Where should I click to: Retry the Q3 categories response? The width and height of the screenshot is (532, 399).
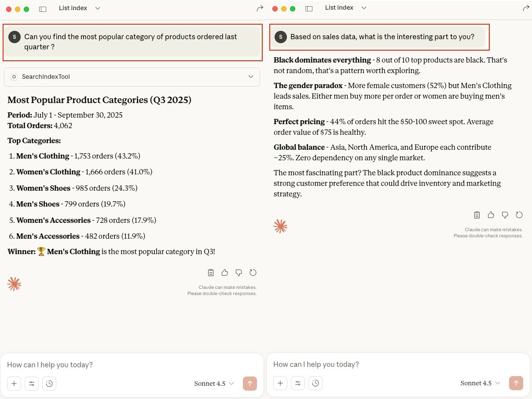(x=253, y=273)
